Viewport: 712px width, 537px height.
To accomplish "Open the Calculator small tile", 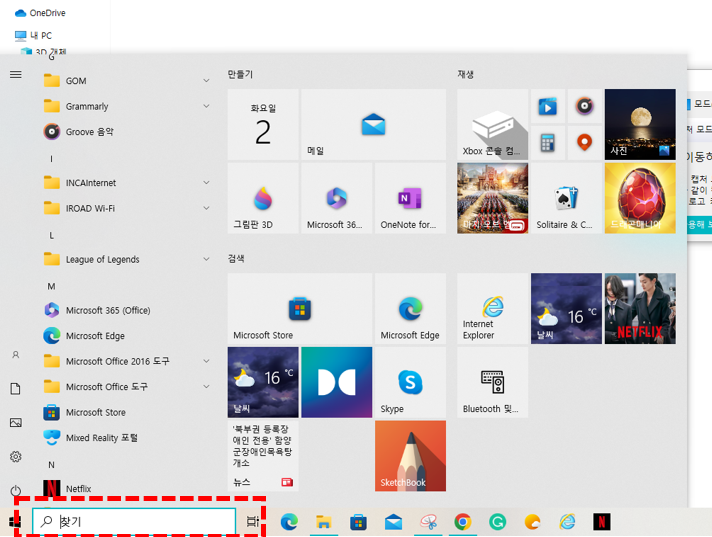I will 548,143.
